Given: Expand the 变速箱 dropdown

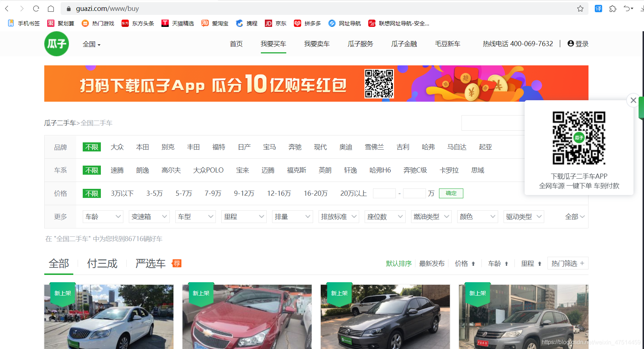Looking at the screenshot, I should coord(149,217).
